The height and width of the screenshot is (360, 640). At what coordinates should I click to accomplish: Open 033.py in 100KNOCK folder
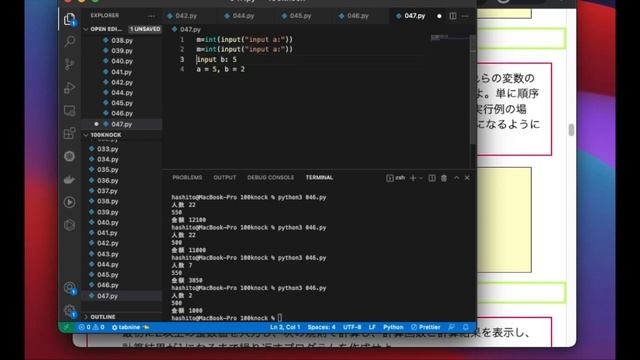[x=122, y=149]
